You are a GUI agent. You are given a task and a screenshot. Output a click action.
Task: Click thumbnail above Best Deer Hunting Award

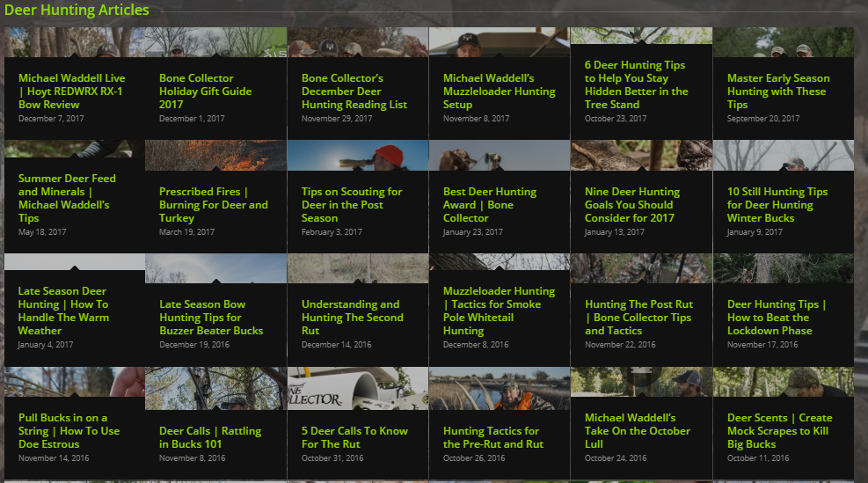(x=500, y=155)
